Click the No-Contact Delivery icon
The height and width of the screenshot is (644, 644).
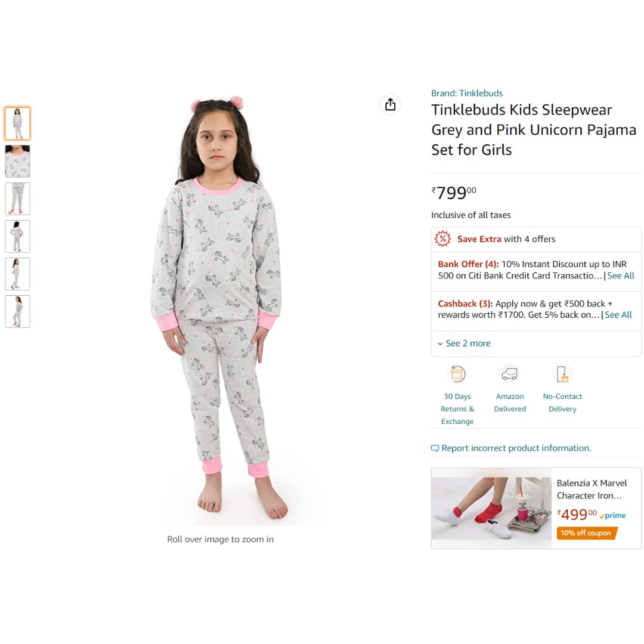(562, 374)
